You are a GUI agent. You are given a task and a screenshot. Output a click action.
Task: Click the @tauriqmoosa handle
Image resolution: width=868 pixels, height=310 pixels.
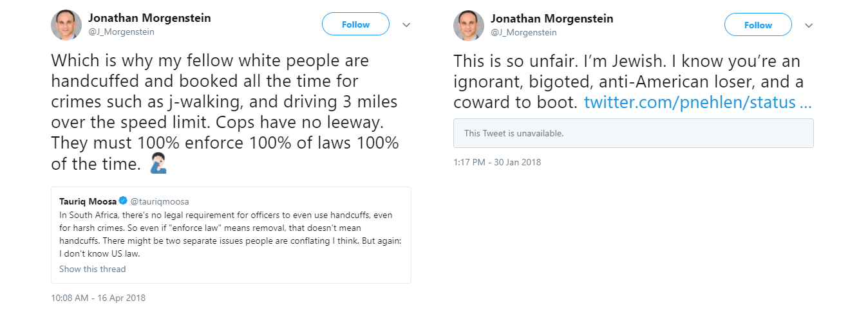tap(160, 201)
